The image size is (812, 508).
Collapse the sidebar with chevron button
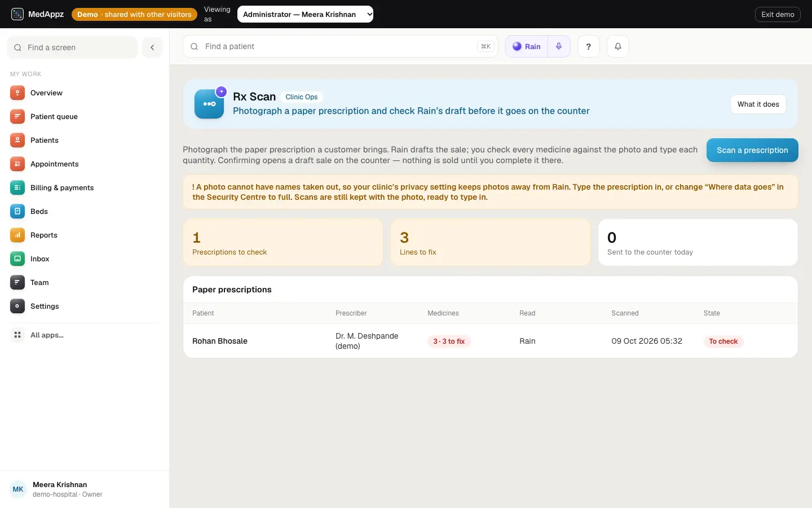(152, 47)
